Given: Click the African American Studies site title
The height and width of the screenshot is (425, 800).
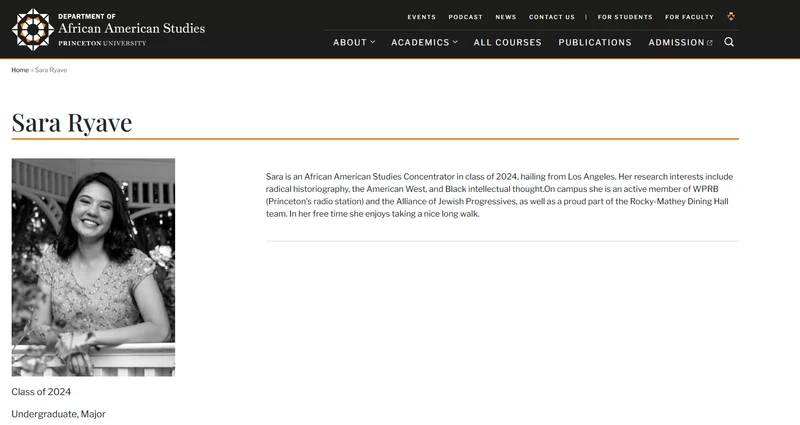Looking at the screenshot, I should [x=131, y=28].
